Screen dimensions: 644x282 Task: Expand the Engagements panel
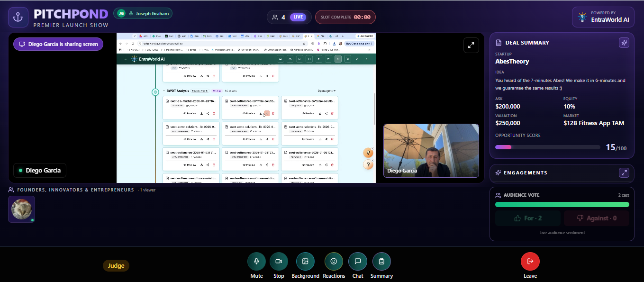click(x=624, y=173)
